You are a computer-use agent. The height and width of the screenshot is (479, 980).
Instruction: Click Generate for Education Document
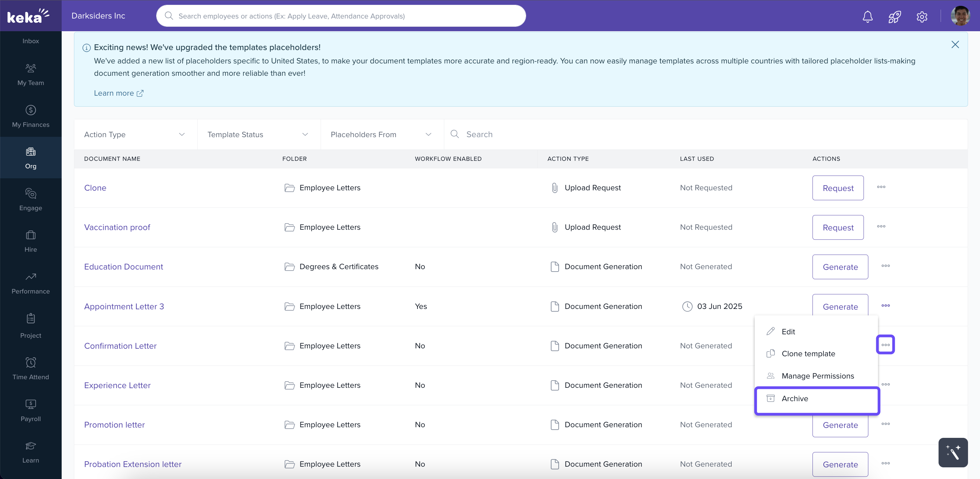tap(840, 267)
